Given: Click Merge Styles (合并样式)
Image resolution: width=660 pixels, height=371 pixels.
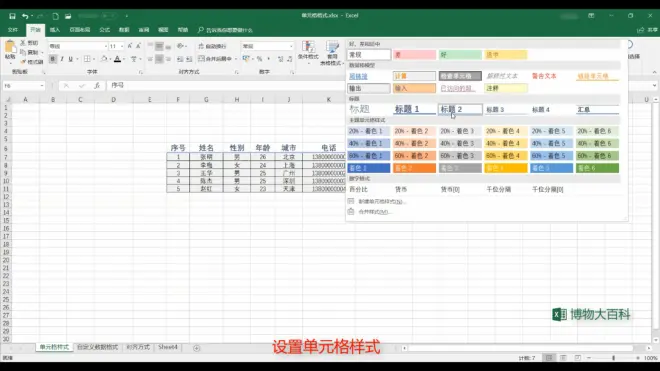Looking at the screenshot, I should pos(370,212).
